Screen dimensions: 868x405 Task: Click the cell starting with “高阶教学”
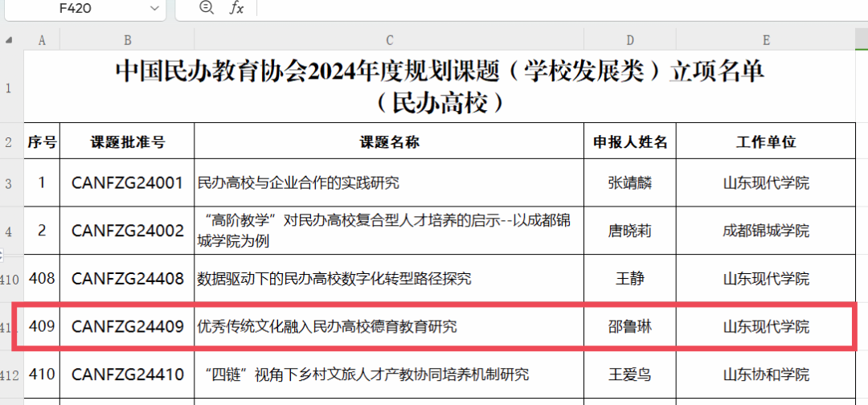389,231
